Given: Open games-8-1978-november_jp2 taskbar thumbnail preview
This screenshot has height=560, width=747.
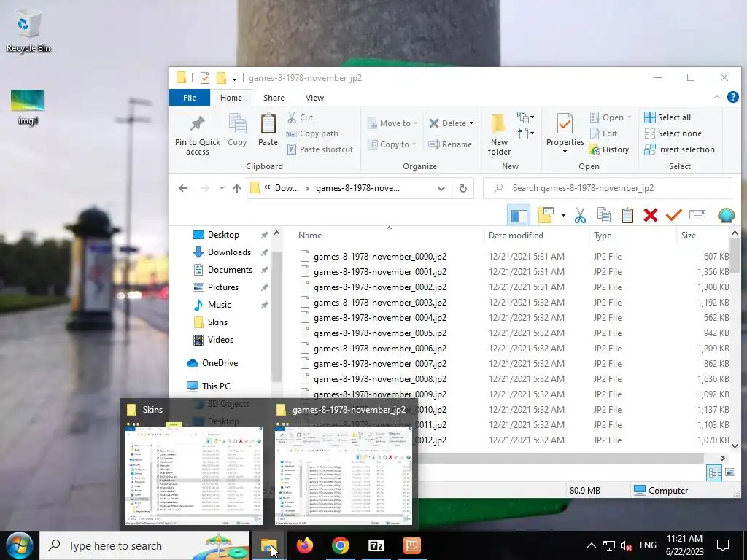Looking at the screenshot, I should [x=344, y=475].
